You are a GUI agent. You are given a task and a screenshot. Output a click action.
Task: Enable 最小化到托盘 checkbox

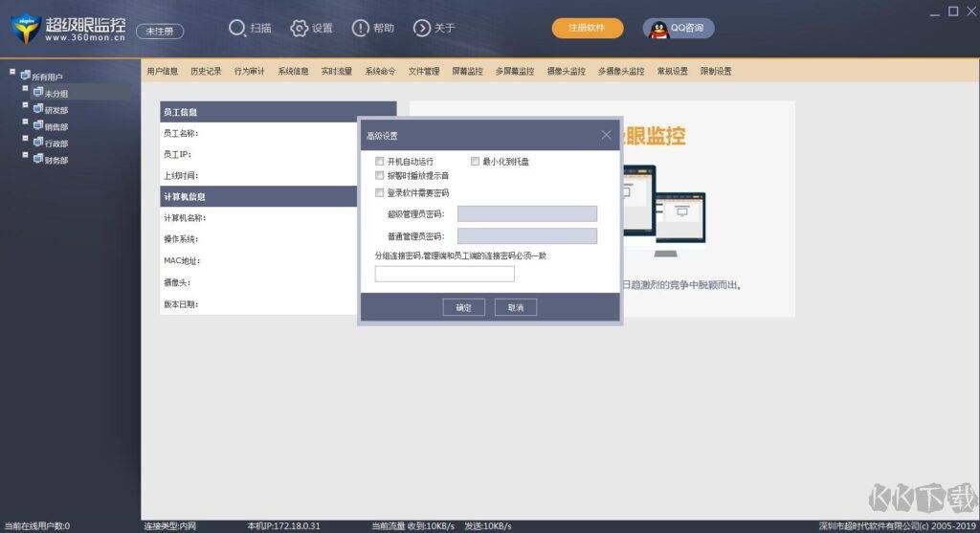(x=475, y=161)
